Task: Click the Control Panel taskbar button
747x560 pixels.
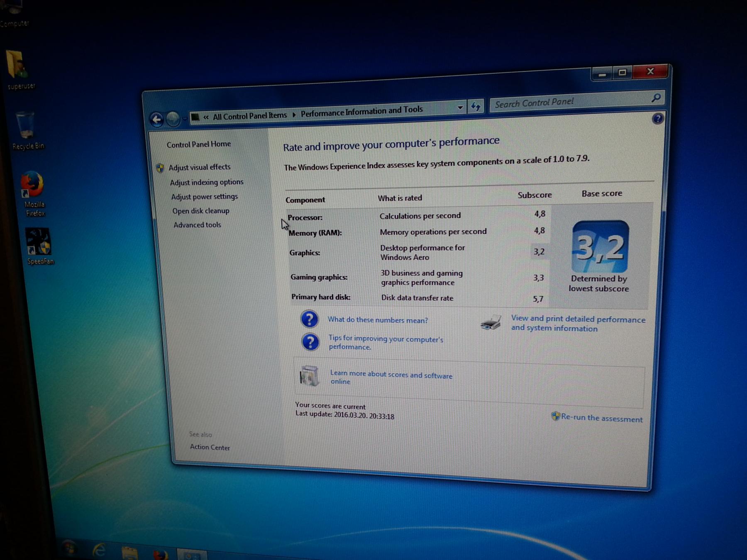Action: [x=192, y=554]
